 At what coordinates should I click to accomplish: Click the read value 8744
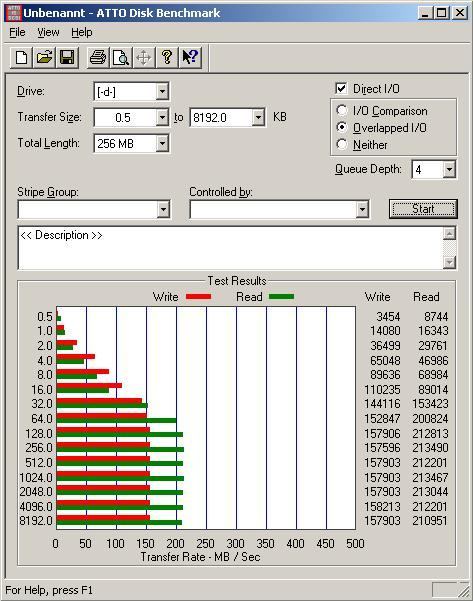[436, 317]
